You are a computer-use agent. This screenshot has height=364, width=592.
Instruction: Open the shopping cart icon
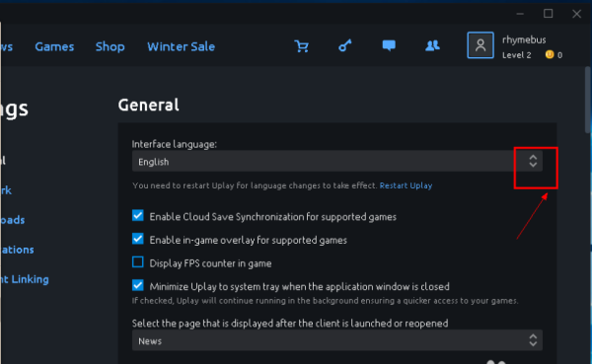pyautogui.click(x=302, y=46)
